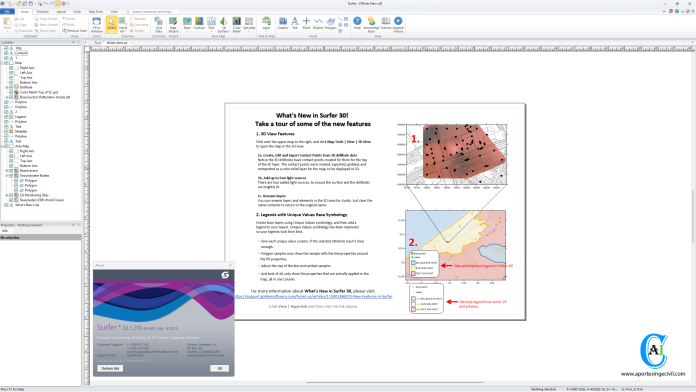Click the red Delete icon in the ribbon
Viewport: 696px width, 392px height.
132,31
